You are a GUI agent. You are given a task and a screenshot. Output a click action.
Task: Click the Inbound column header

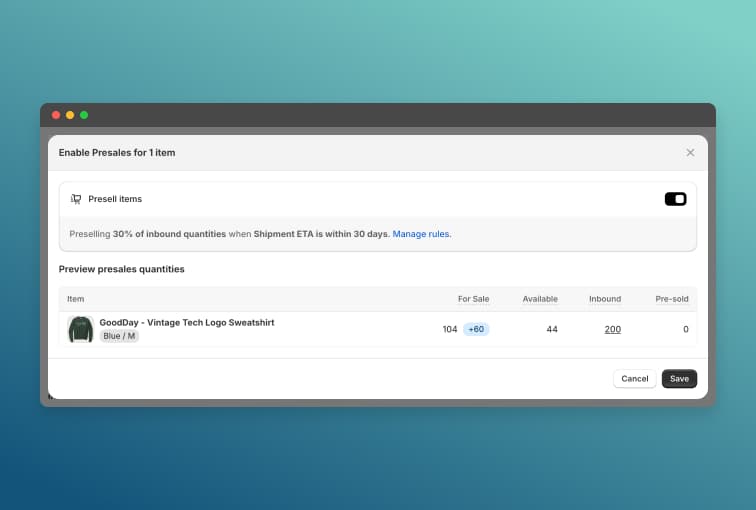click(x=605, y=299)
